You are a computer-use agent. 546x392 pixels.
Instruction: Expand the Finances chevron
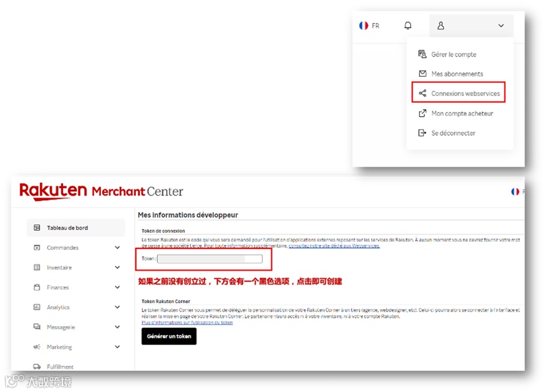coord(117,287)
